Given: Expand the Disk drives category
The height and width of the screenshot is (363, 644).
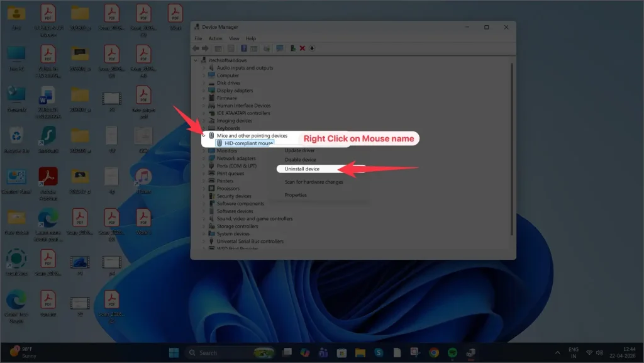Looking at the screenshot, I should coord(203,83).
